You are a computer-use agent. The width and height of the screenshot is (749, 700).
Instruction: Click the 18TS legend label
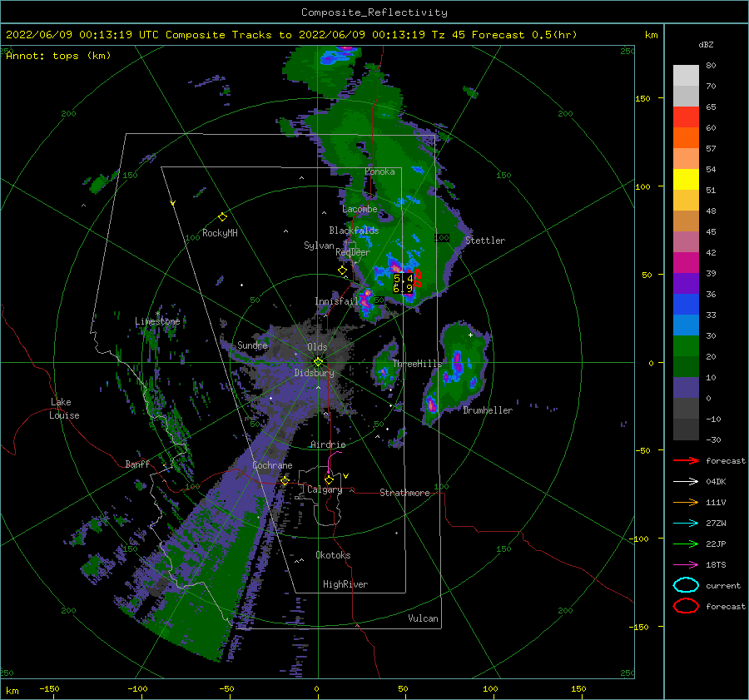point(716,565)
